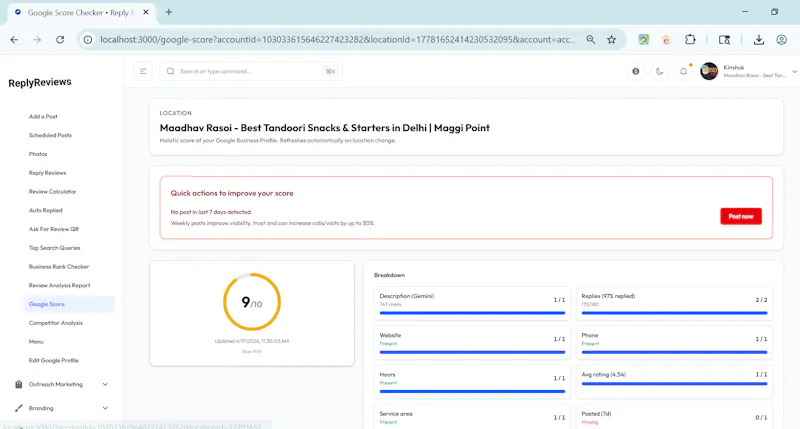This screenshot has width=800, height=429.
Task: Go back with browser back arrow
Action: 14,39
